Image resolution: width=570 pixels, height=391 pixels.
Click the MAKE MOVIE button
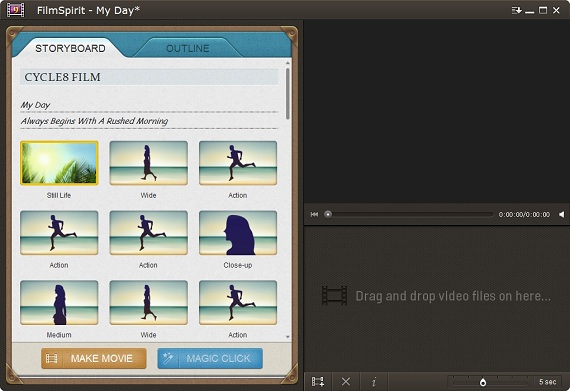pyautogui.click(x=94, y=359)
